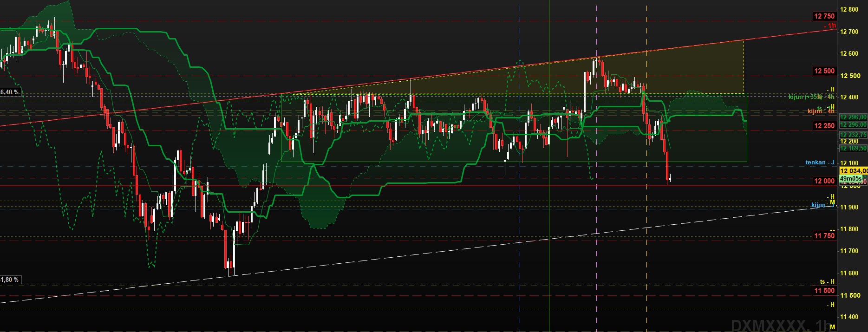868x332 pixels.
Task: Click the red 11 750 level label
Action: coord(824,236)
